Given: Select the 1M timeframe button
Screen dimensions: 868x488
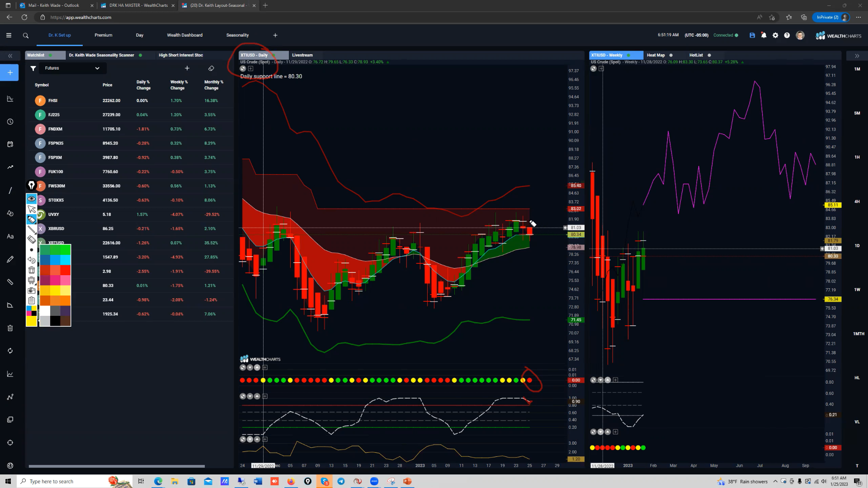Looking at the screenshot, I should pos(857,69).
